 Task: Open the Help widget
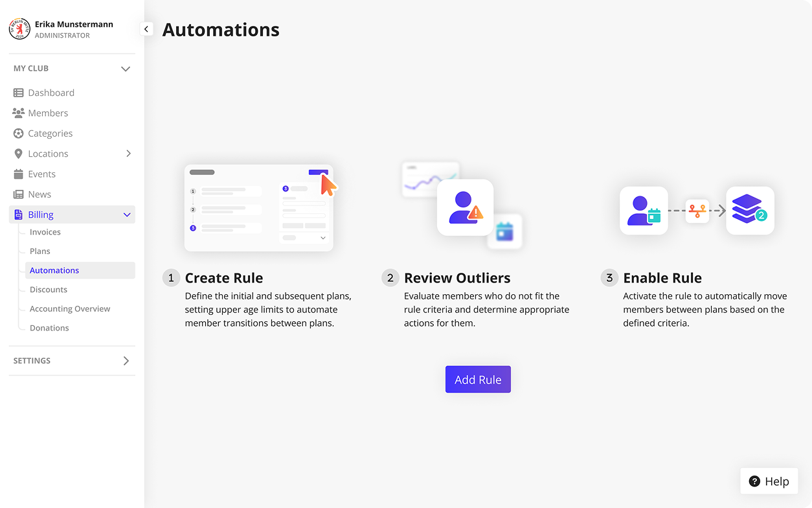(x=769, y=481)
